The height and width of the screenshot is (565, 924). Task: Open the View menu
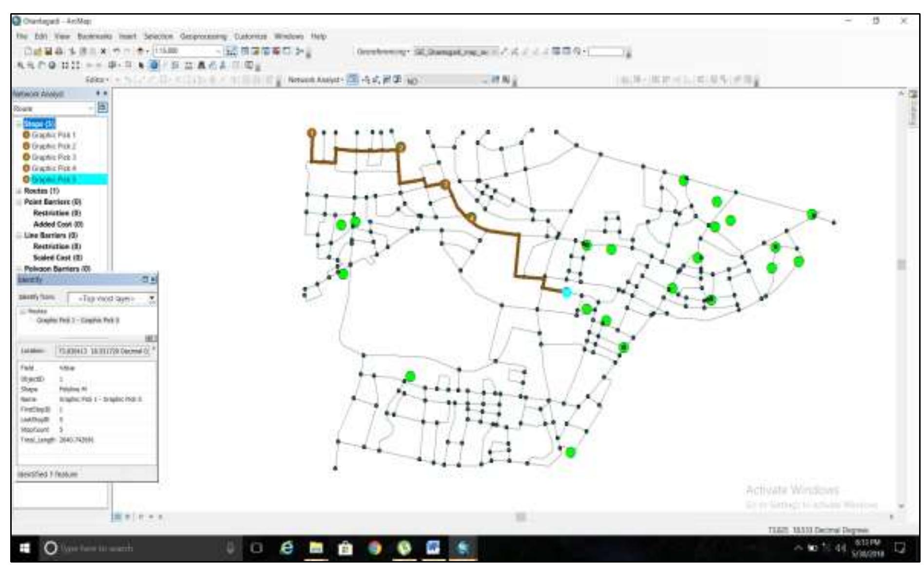pyautogui.click(x=62, y=37)
